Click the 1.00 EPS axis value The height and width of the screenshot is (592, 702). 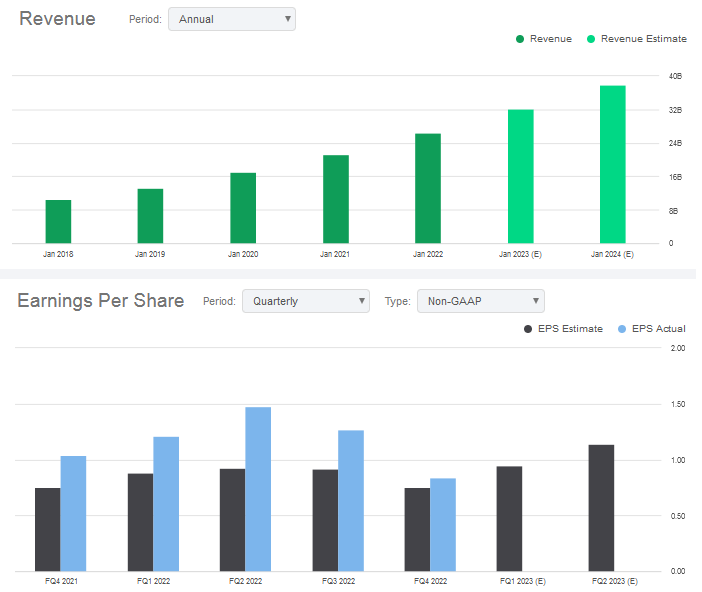click(x=678, y=460)
